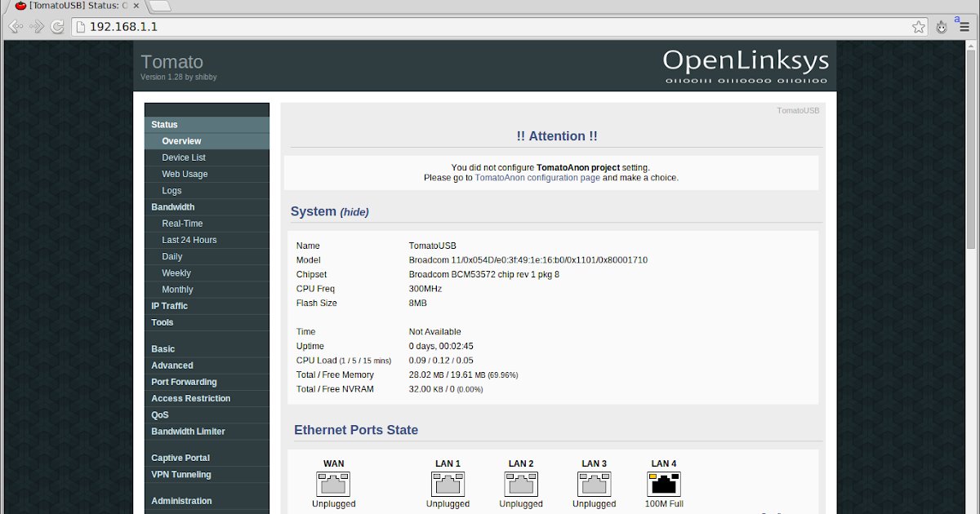Open QoS section

[x=207, y=414]
